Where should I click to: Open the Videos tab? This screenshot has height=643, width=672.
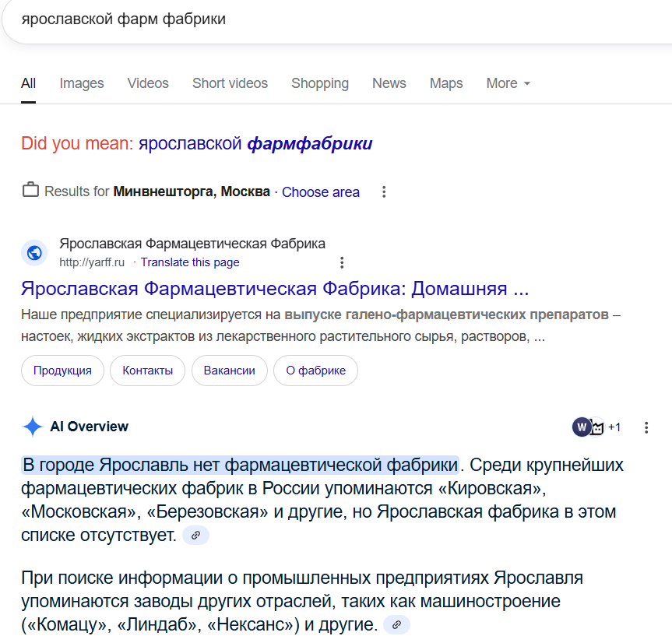148,83
